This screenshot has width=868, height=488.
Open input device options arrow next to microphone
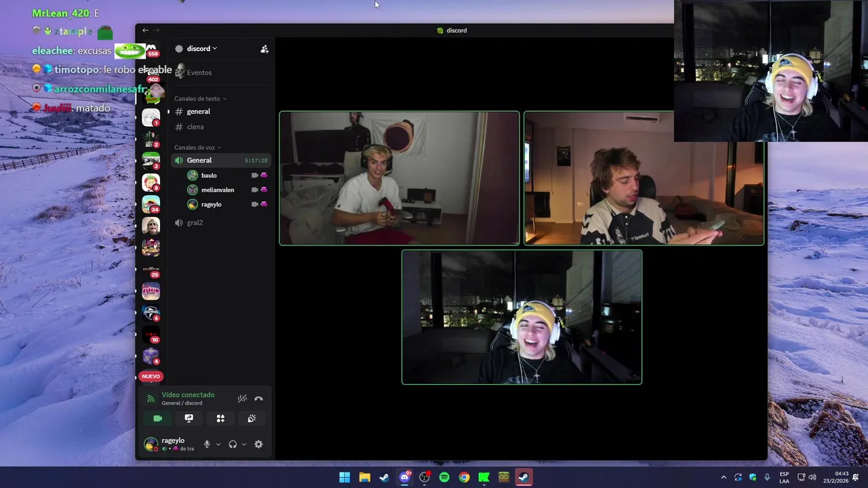(218, 445)
